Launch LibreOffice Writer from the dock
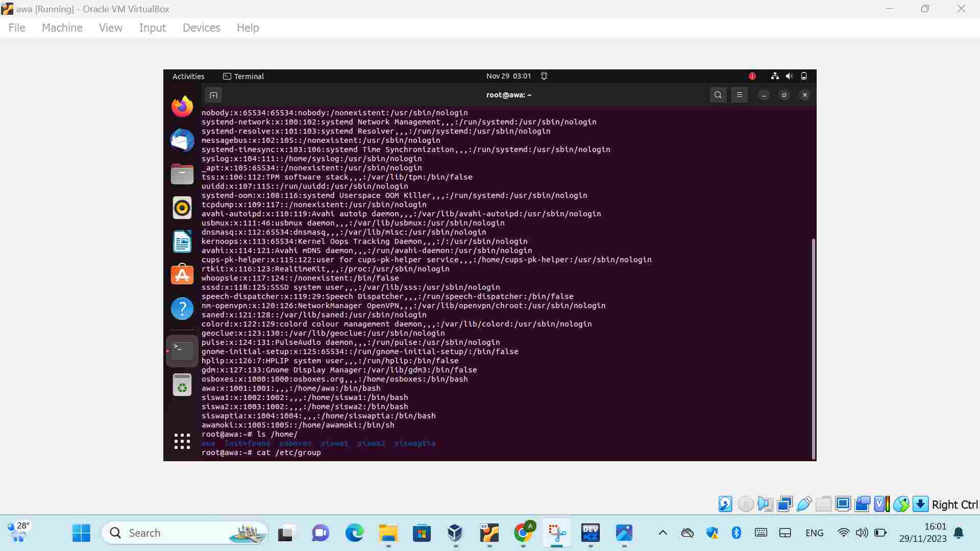 click(182, 241)
